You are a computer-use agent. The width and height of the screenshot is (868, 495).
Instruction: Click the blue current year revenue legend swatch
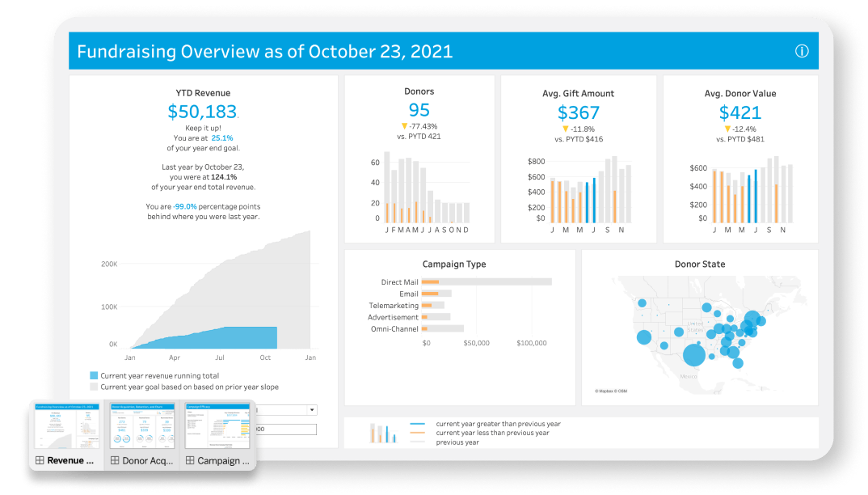point(94,376)
